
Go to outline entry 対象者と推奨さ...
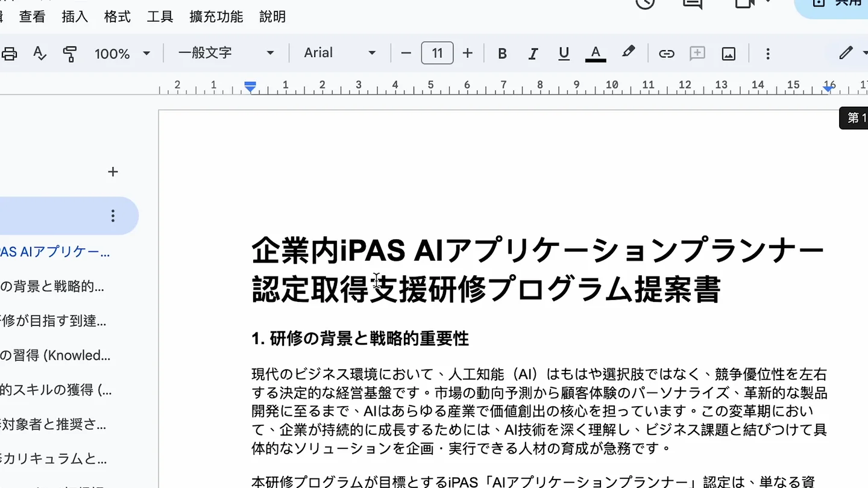click(x=53, y=424)
